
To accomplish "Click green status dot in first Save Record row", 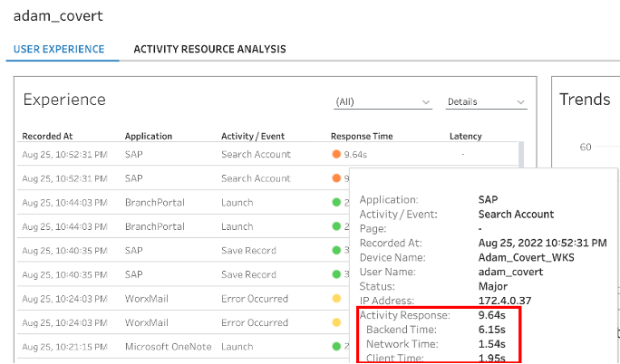I will [x=336, y=250].
